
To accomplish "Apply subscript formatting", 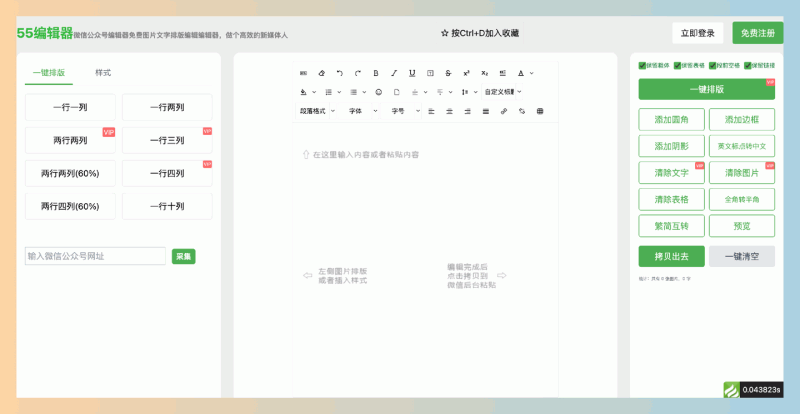I will tap(485, 74).
